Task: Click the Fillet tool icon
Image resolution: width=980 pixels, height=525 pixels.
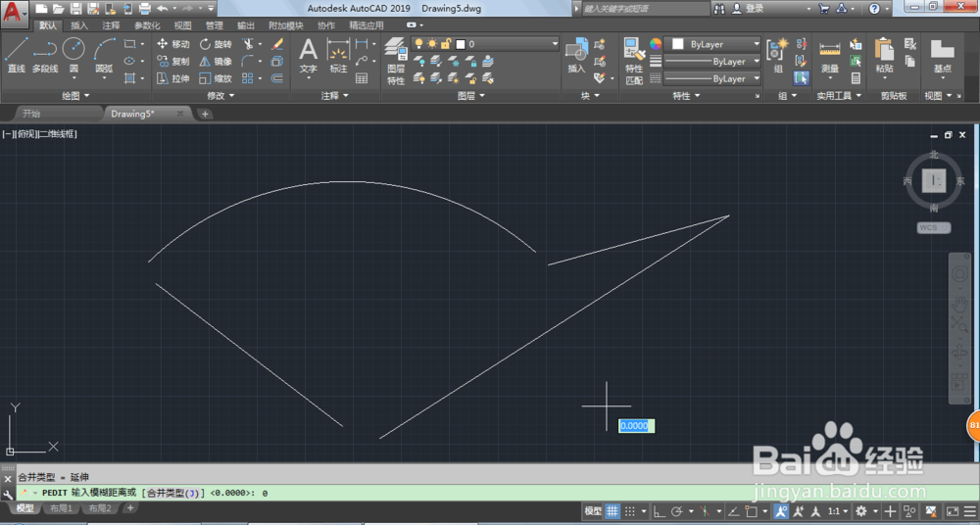Action: tap(248, 62)
